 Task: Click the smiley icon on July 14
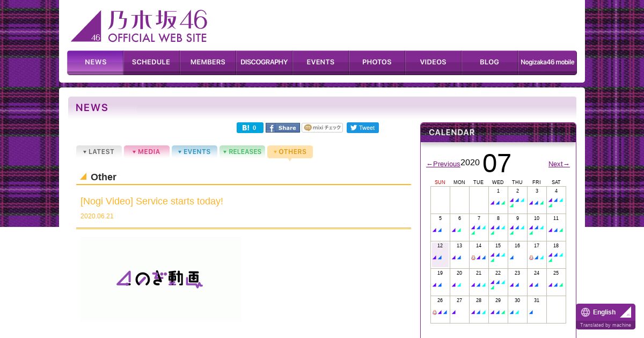coord(473,258)
